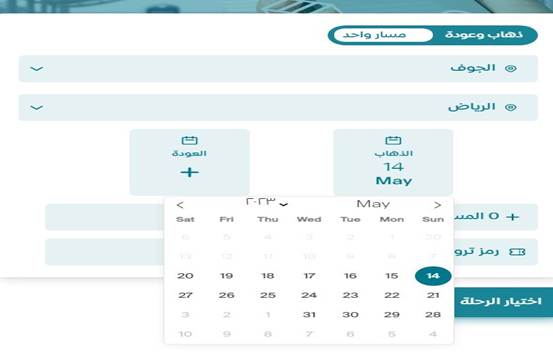Viewport: 553px width, 364px height.
Task: Pick date 27 in the calendar
Action: [185, 295]
